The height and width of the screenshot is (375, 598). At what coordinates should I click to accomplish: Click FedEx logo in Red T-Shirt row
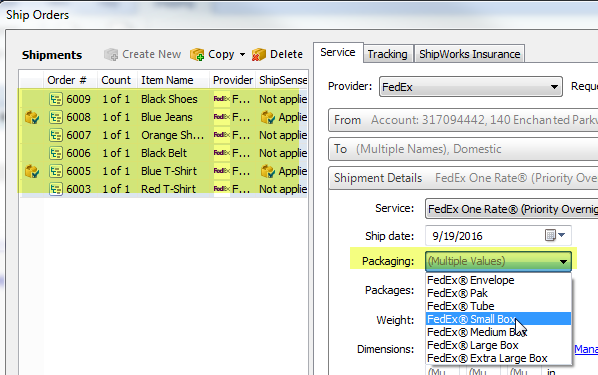point(222,189)
